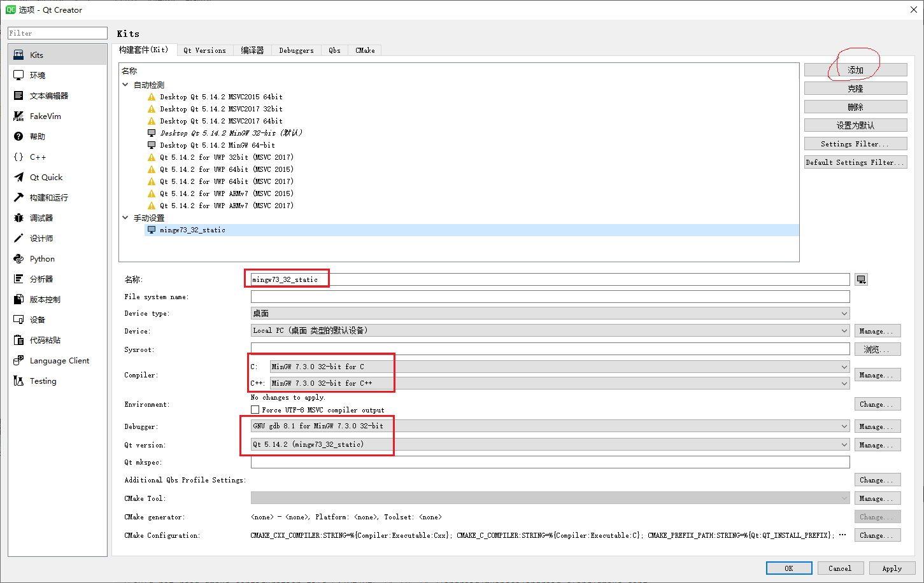924x583 pixels.
Task: Switch to the CMake tab
Action: (x=364, y=50)
